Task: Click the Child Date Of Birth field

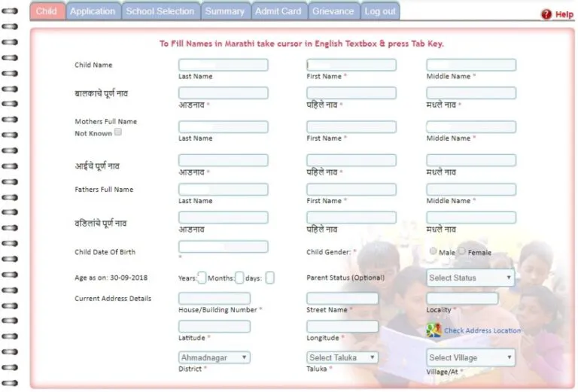Action: pyautogui.click(x=224, y=247)
